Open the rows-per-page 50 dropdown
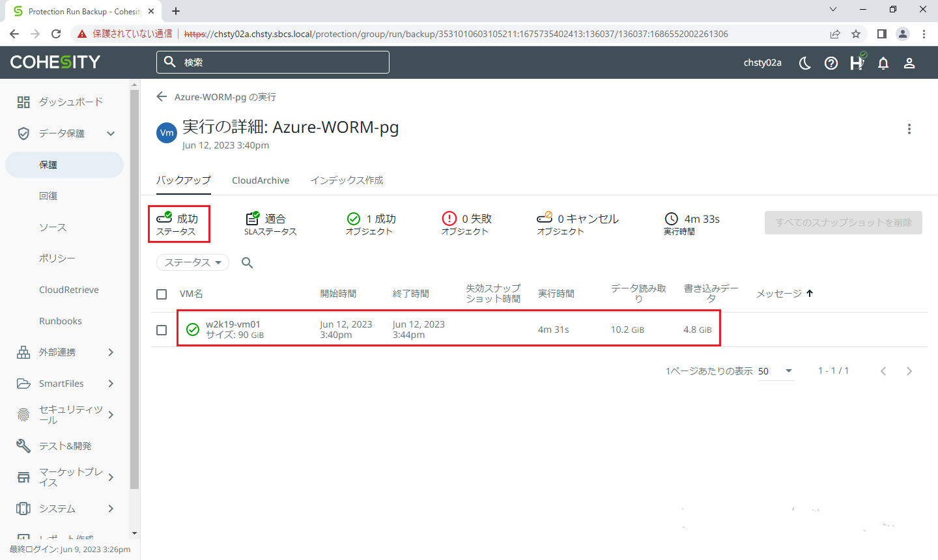Screen dimensions: 938x560 [775, 371]
